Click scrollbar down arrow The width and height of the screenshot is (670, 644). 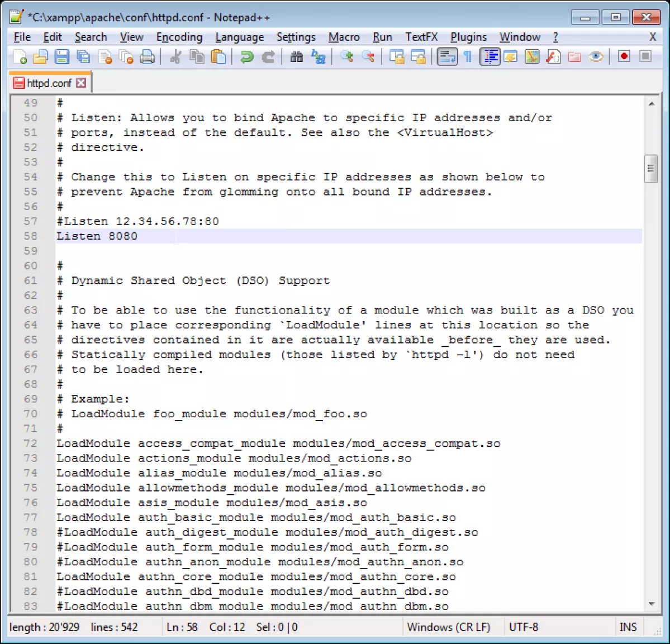pyautogui.click(x=651, y=604)
